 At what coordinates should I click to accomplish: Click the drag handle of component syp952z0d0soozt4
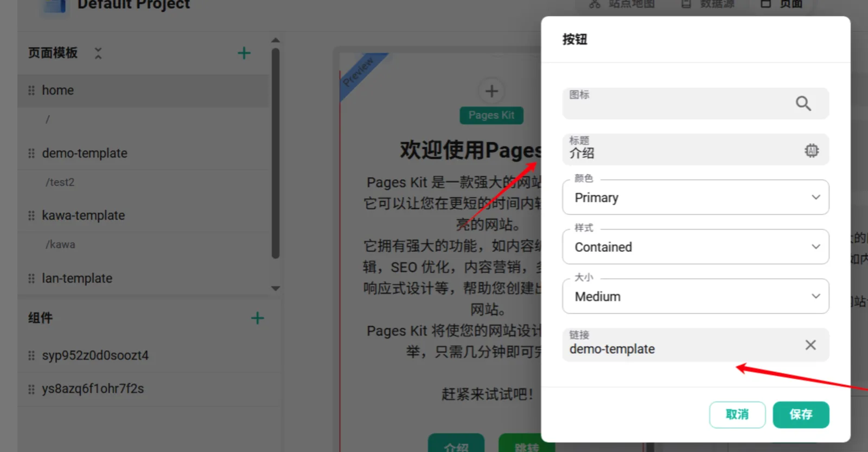coord(31,356)
